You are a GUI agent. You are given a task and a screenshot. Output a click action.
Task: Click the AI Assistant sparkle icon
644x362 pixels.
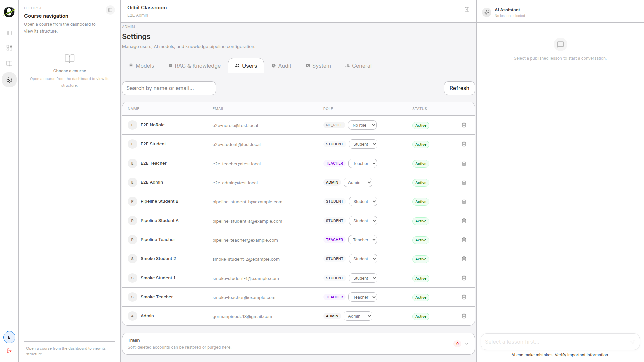tap(487, 12)
